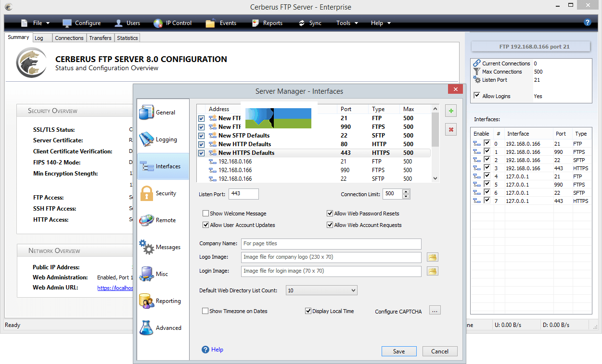
Task: Toggle Display Local Time checkbox
Action: click(308, 311)
